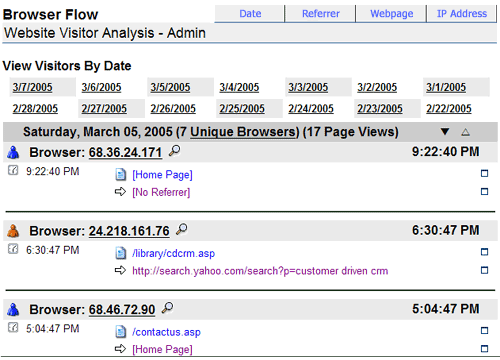Screen dimensions: 500x360
Task: Go to 2/24/2005 visitors
Action: pyautogui.click(x=311, y=109)
